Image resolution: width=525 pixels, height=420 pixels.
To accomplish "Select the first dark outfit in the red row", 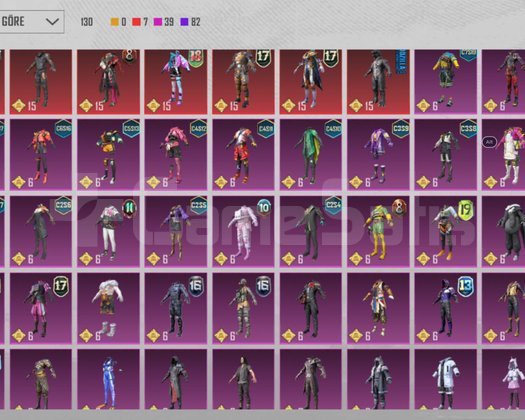I will tap(41, 82).
